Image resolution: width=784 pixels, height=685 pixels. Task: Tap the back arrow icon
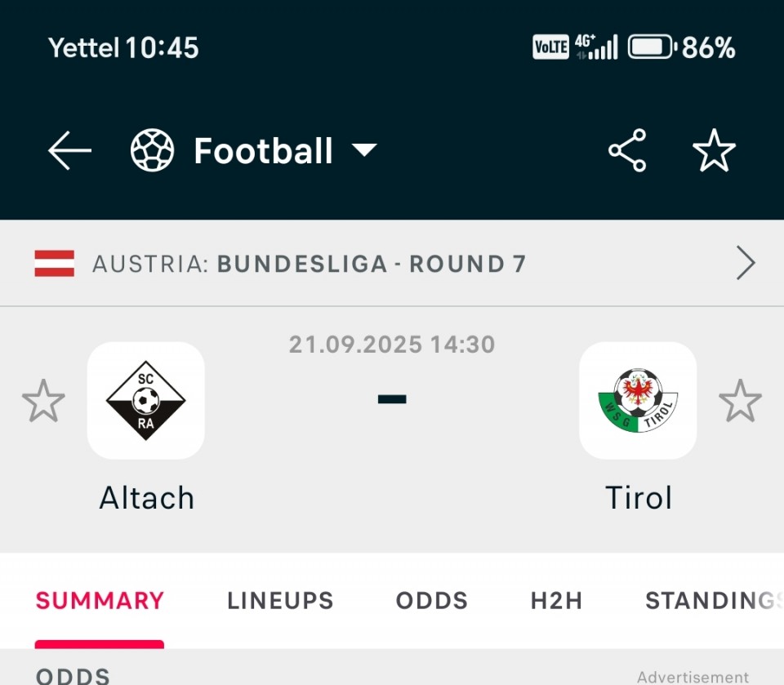[69, 151]
